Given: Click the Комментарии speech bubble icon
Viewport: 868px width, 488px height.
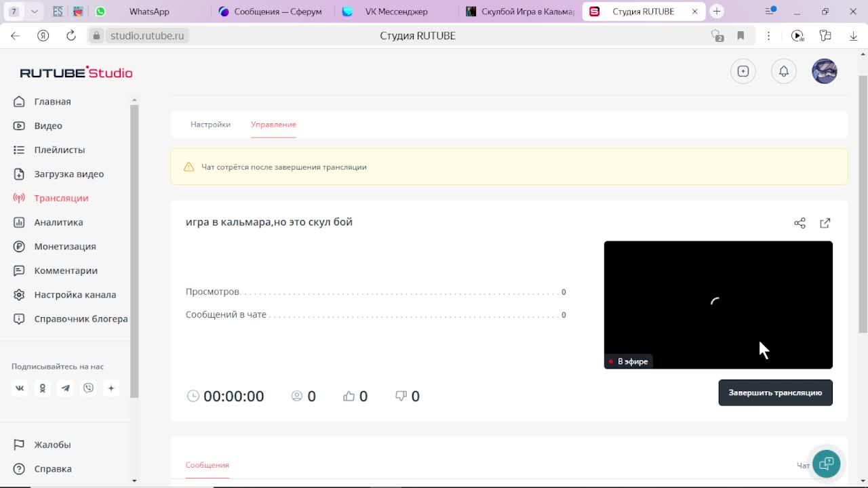Looking at the screenshot, I should point(19,270).
